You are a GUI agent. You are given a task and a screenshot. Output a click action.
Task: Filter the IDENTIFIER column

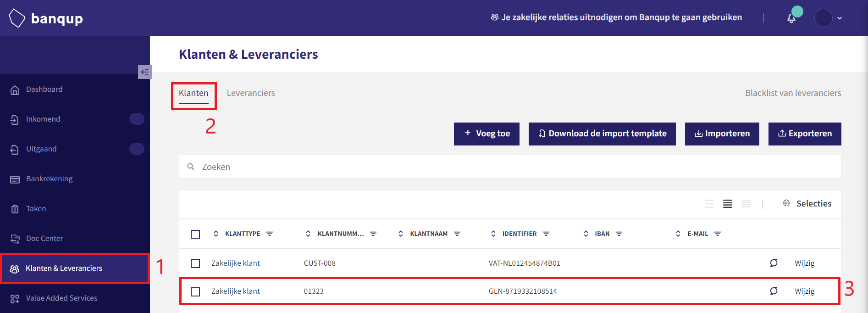546,234
